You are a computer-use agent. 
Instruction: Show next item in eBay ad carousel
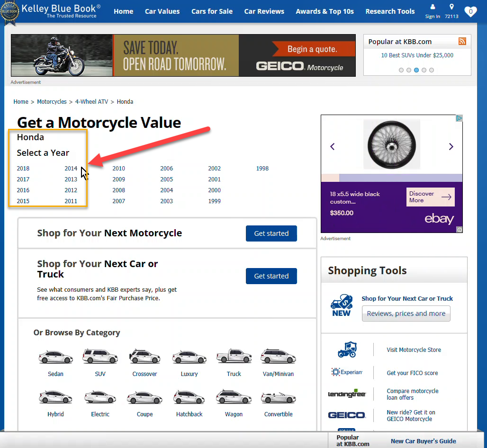[451, 146]
